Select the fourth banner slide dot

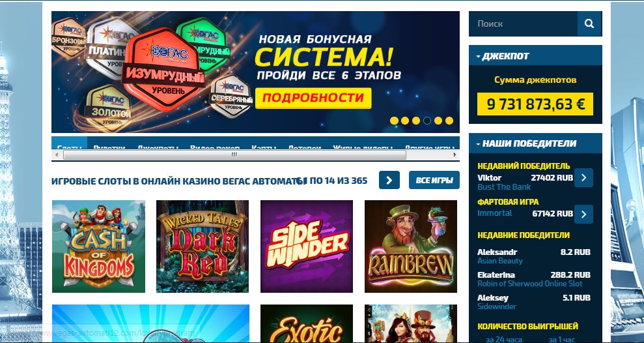point(427,121)
